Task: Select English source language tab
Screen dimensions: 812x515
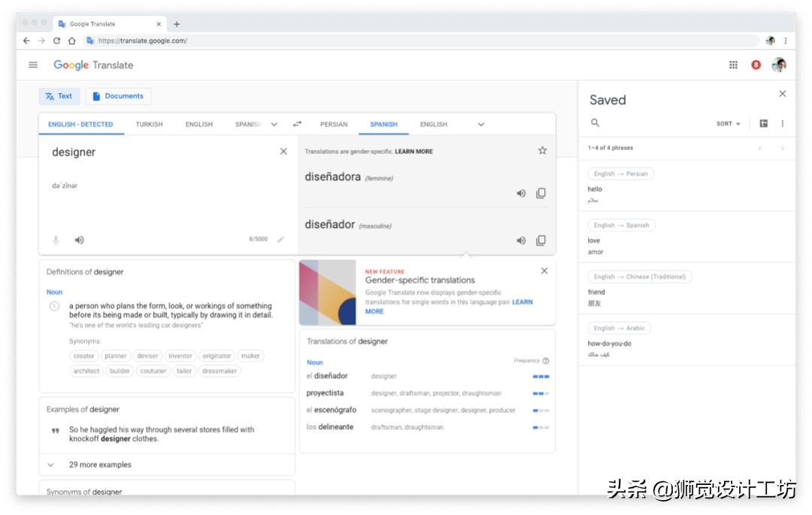Action: [x=198, y=124]
